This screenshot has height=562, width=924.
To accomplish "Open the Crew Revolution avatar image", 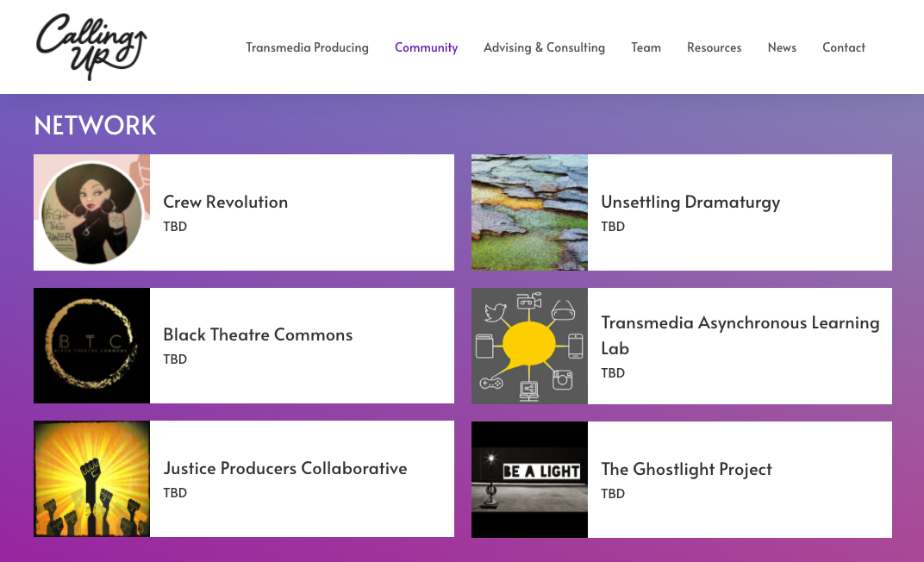I will pos(91,212).
